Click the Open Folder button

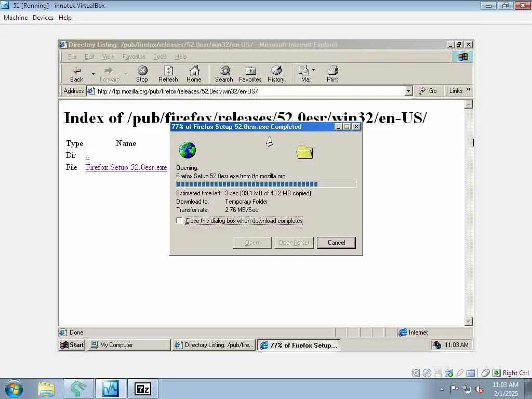pyautogui.click(x=294, y=243)
